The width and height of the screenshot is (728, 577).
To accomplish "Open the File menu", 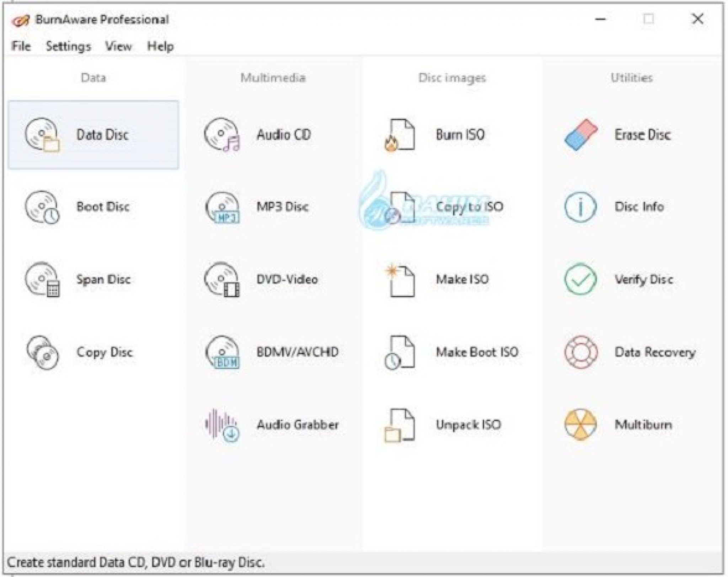I will pos(21,46).
